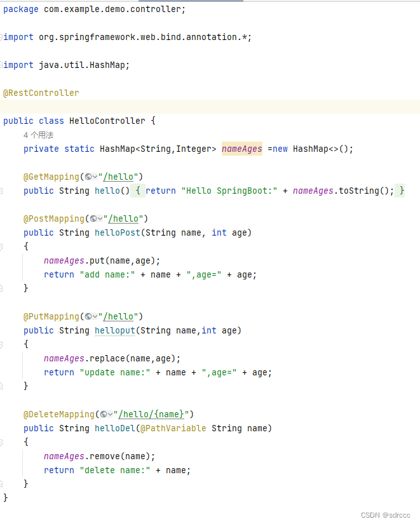Screen dimensions: 420x524
Task: Click the underlined helloput method name
Action: click(x=115, y=330)
